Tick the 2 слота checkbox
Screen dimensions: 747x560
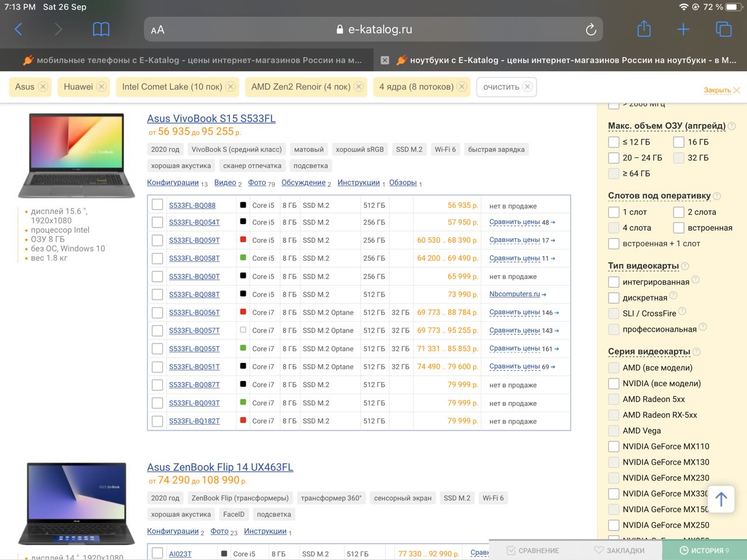coord(679,212)
